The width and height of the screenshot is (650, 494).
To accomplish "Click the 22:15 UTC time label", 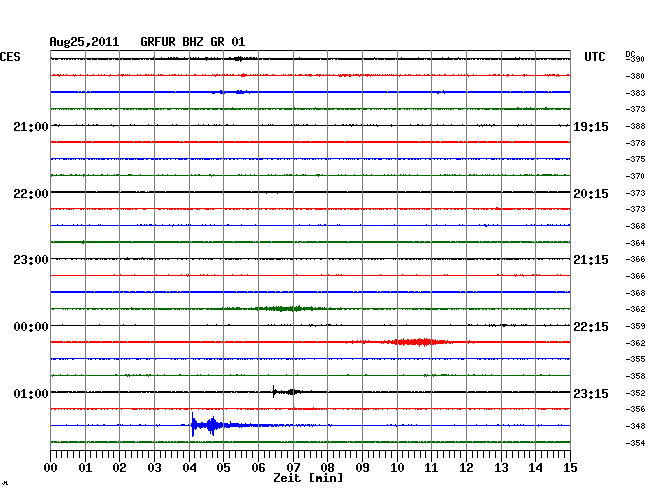I will point(591,327).
